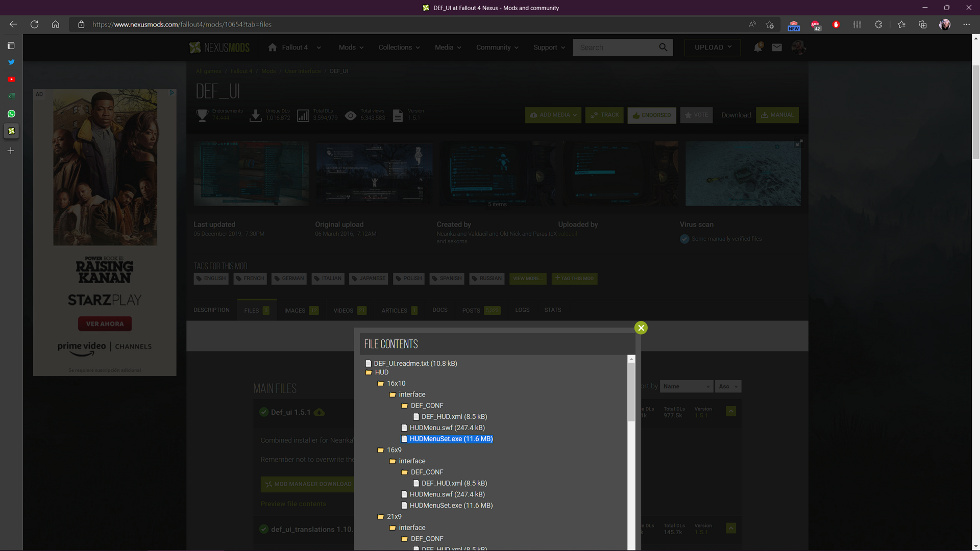Open Preview file contents link
Viewport: 980px width, 551px height.
293,504
